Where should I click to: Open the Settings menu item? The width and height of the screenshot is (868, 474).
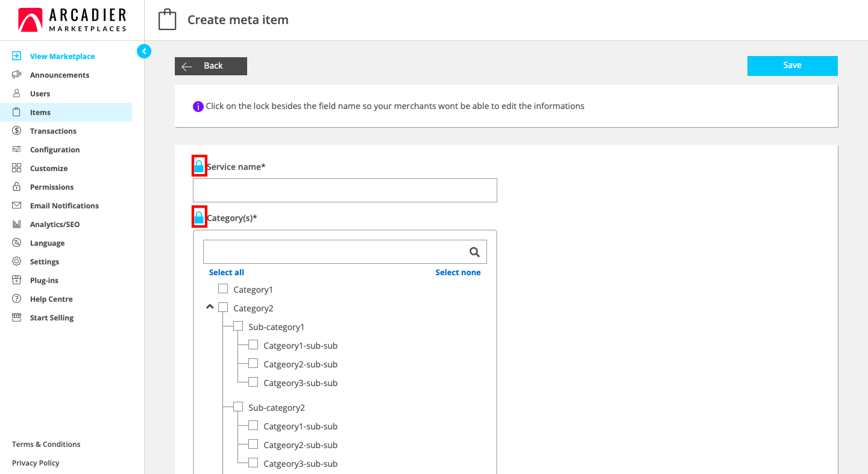coord(45,261)
